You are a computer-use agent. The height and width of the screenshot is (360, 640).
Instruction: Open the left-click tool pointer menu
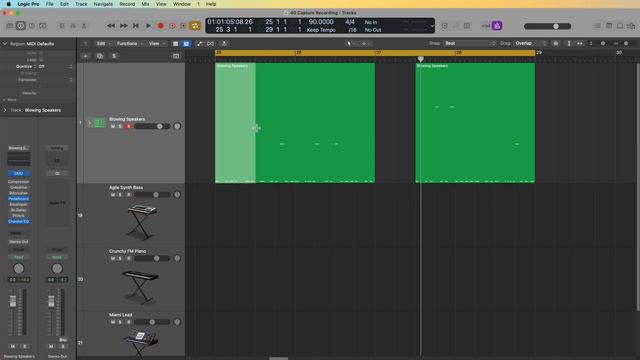pos(351,43)
